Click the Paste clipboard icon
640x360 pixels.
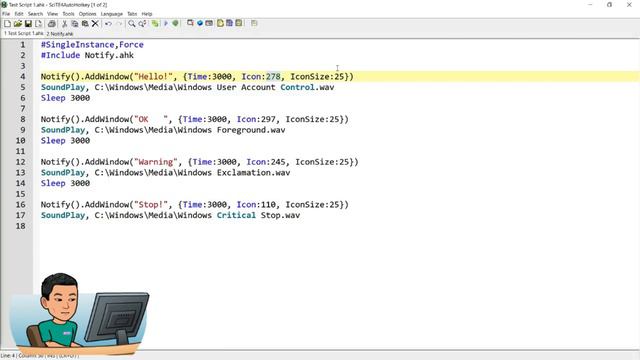(85, 23)
